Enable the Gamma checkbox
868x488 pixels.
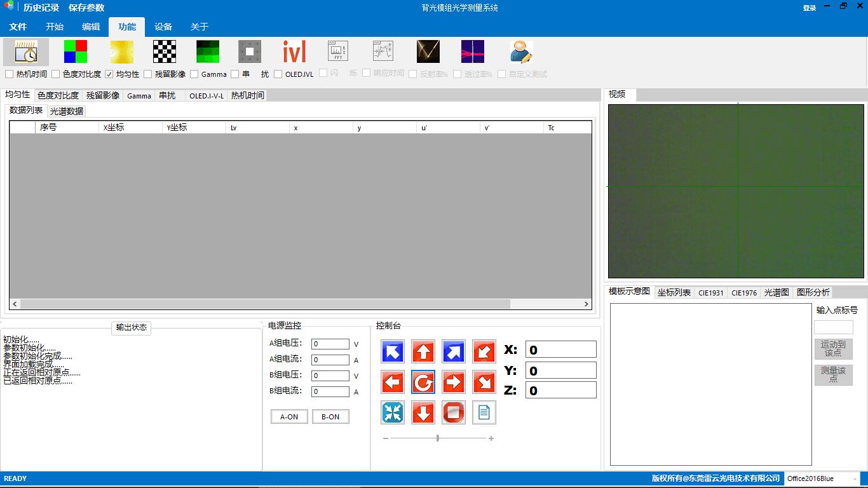(x=194, y=74)
